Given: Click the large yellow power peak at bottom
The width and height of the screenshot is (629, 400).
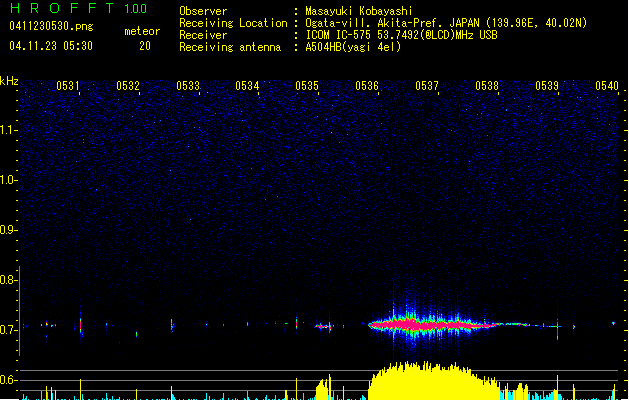Looking at the screenshot, I should (433, 381).
